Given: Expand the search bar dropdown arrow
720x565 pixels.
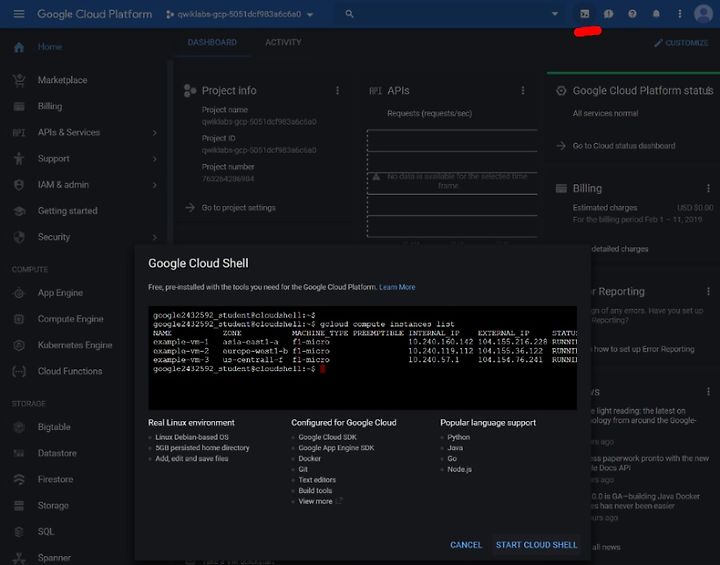Looking at the screenshot, I should pos(555,14).
